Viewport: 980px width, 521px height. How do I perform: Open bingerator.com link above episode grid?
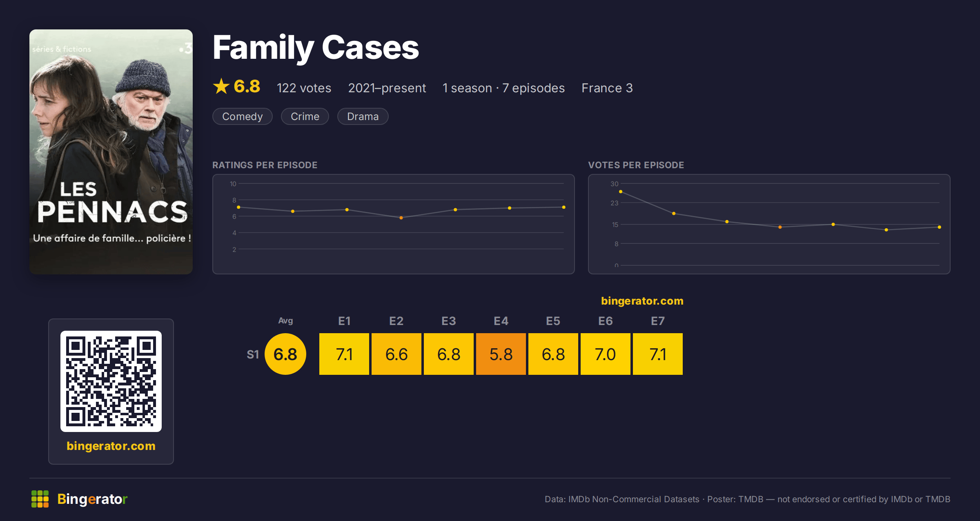click(642, 301)
